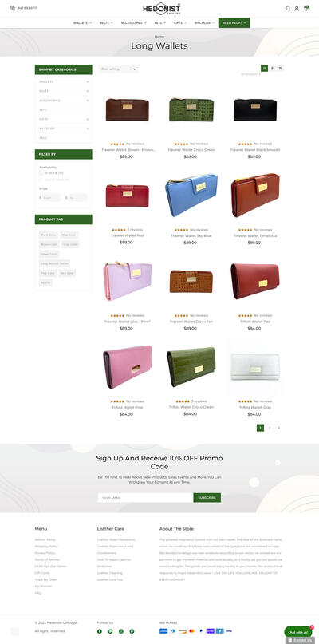Open the Need Help? menu
This screenshot has width=319, height=644.
234,23
